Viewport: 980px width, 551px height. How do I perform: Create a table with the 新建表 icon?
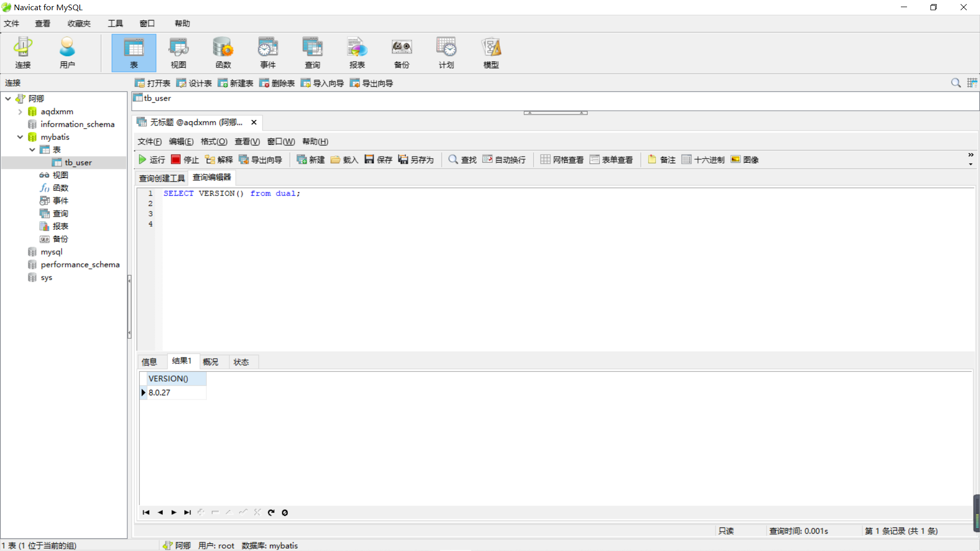[x=235, y=83]
